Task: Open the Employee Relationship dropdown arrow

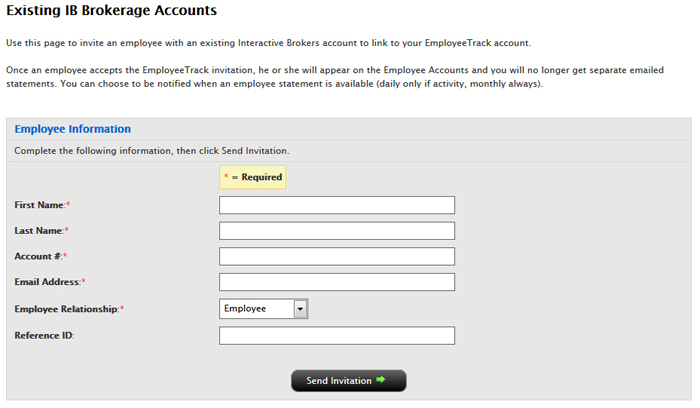Action: coord(300,309)
